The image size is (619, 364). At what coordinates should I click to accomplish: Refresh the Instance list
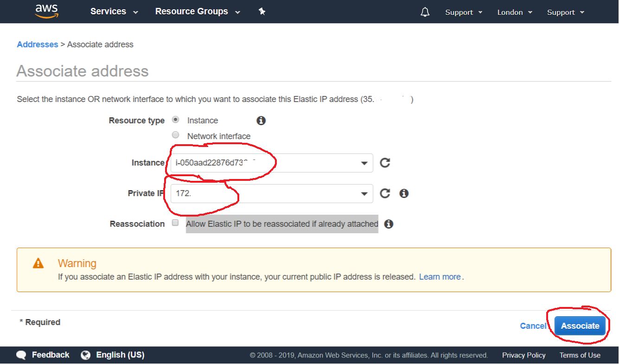pos(385,163)
